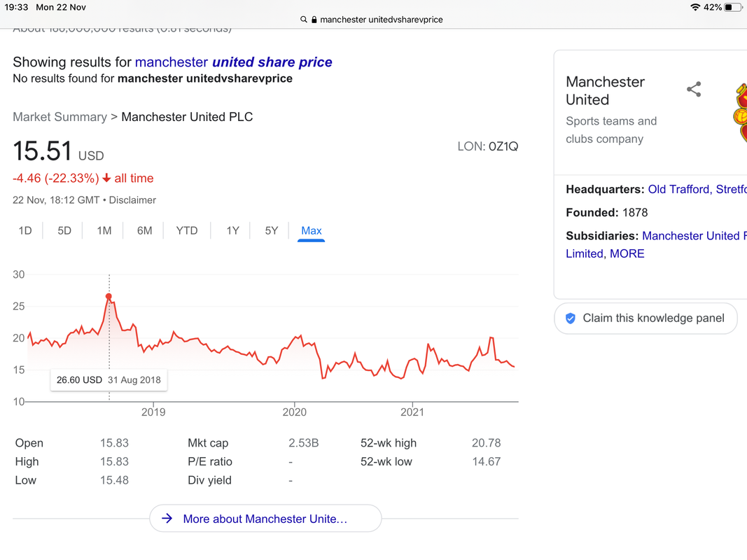The image size is (747, 560).
Task: Select the 1Y chart range tab
Action: (232, 231)
